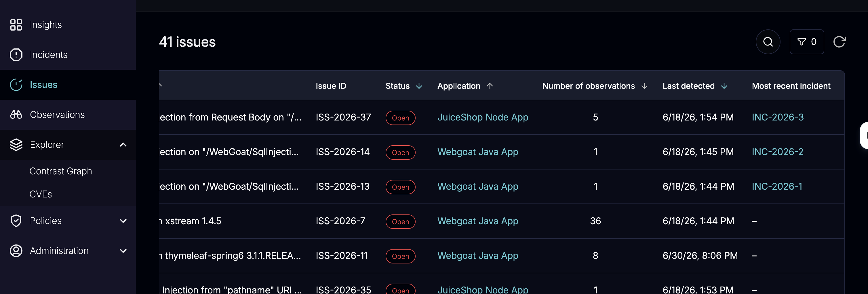Click observations count 36

point(595,221)
